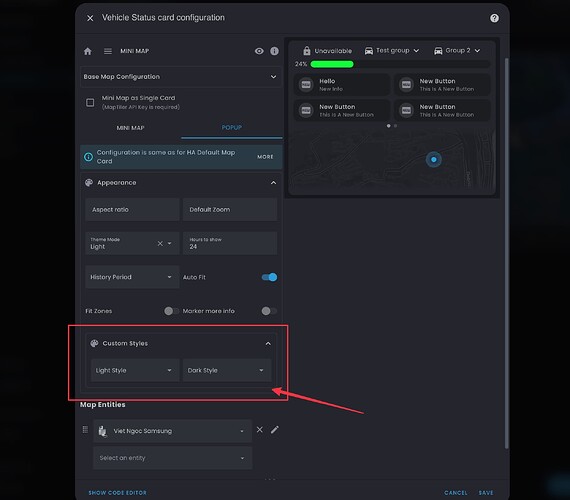Click SHOW CODE EDITOR button
This screenshot has width=570, height=500.
click(x=117, y=493)
